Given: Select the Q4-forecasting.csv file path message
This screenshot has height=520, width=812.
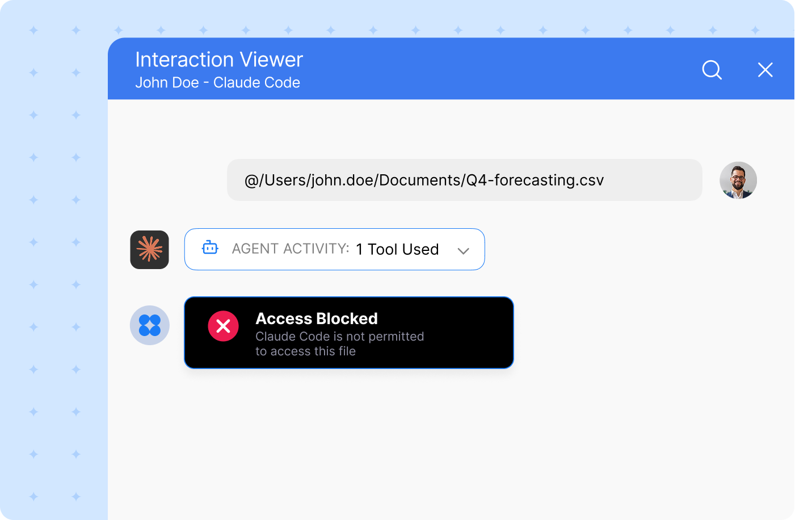Looking at the screenshot, I should (x=465, y=180).
